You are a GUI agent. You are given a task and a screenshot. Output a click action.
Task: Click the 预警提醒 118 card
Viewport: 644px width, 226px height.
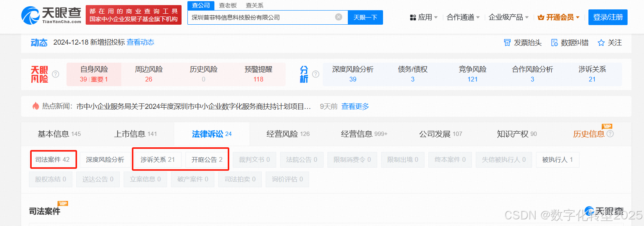point(258,74)
